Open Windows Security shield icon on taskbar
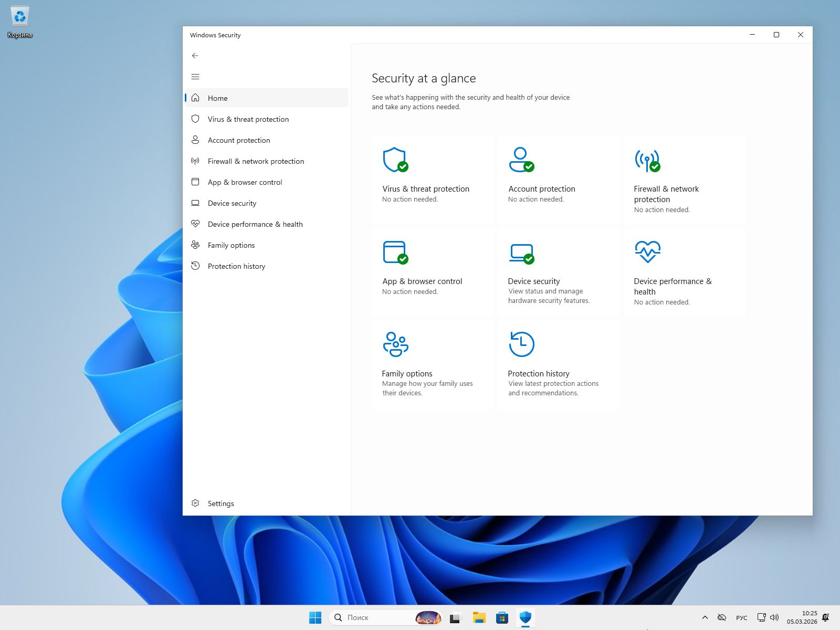This screenshot has height=630, width=840. 525,617
